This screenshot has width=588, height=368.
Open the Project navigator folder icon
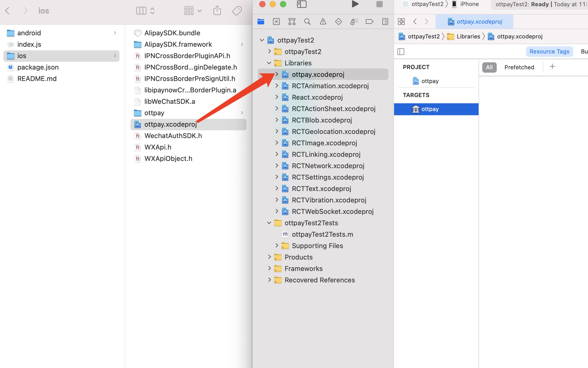click(261, 22)
